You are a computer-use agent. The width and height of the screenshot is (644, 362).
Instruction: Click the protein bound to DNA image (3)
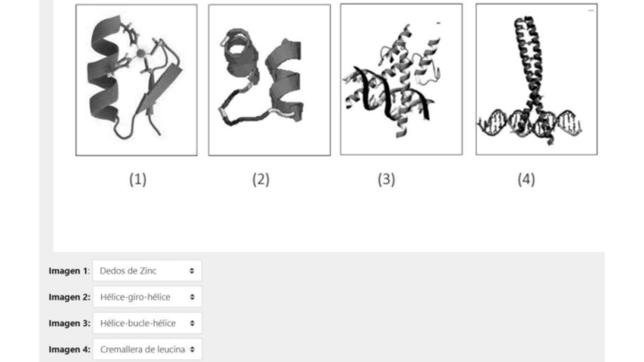click(401, 79)
